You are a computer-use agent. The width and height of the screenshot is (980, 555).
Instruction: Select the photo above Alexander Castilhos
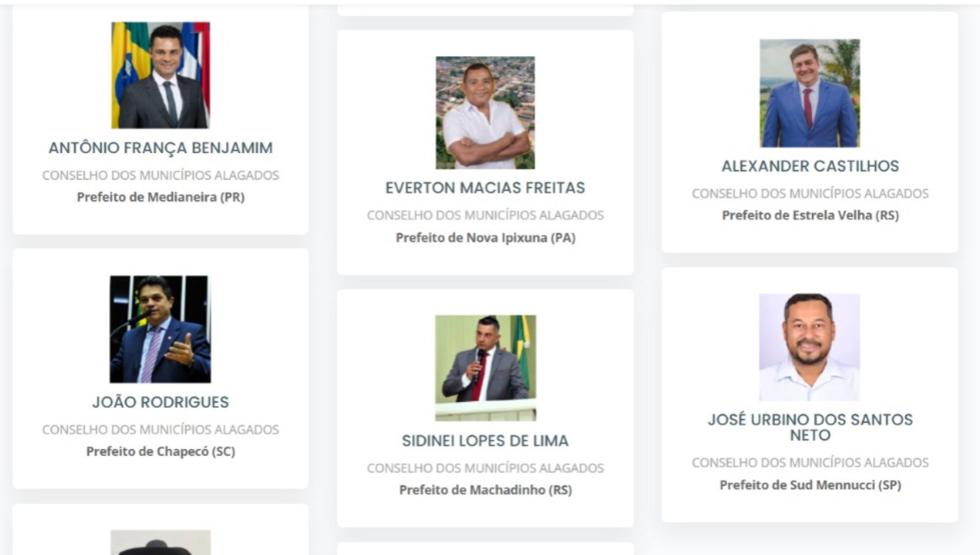(809, 92)
